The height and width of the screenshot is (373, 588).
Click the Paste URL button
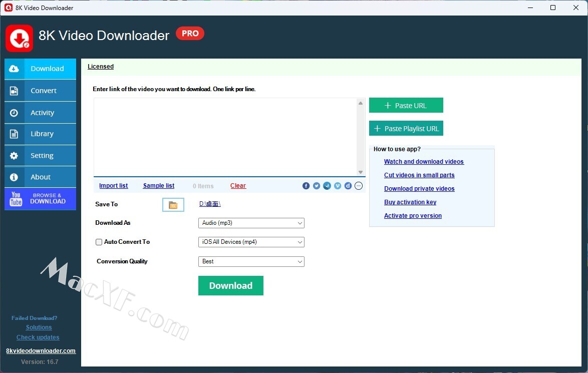click(406, 105)
